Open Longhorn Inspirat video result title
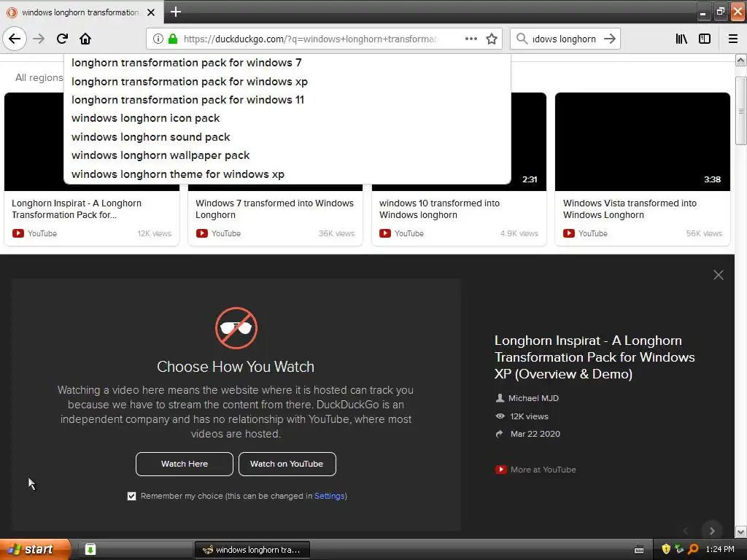Screen dimensions: 747x560 (x=77, y=209)
